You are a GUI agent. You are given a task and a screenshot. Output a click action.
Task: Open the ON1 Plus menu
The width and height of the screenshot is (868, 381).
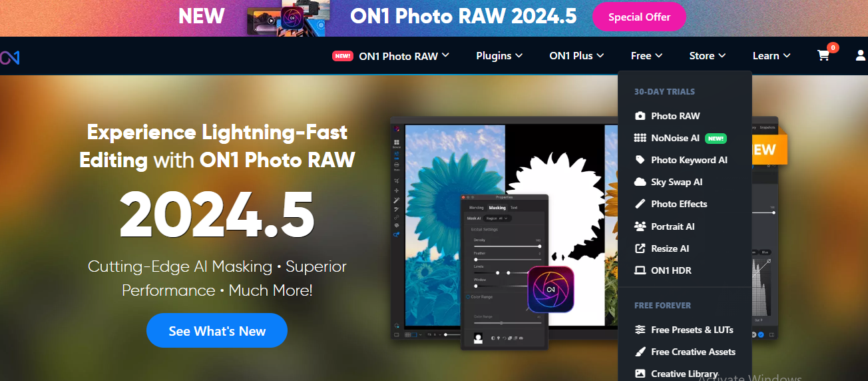[x=576, y=56]
